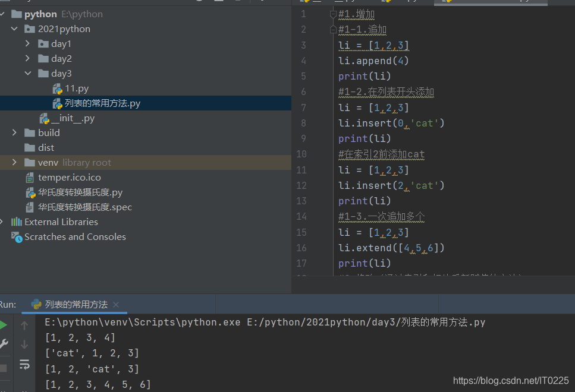Click the 华氏度转换摄氏度.py file icon
The image size is (575, 392).
tap(30, 192)
